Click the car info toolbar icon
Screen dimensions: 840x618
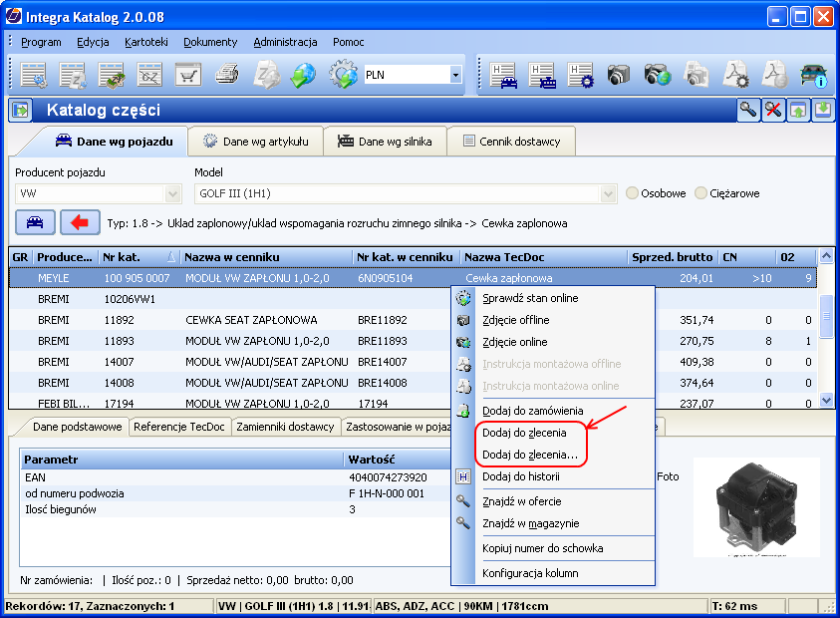[813, 75]
